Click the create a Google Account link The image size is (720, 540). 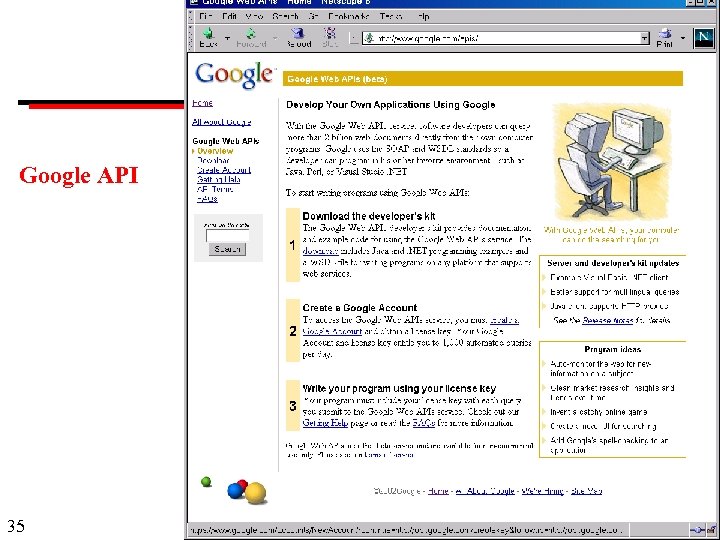point(410,326)
